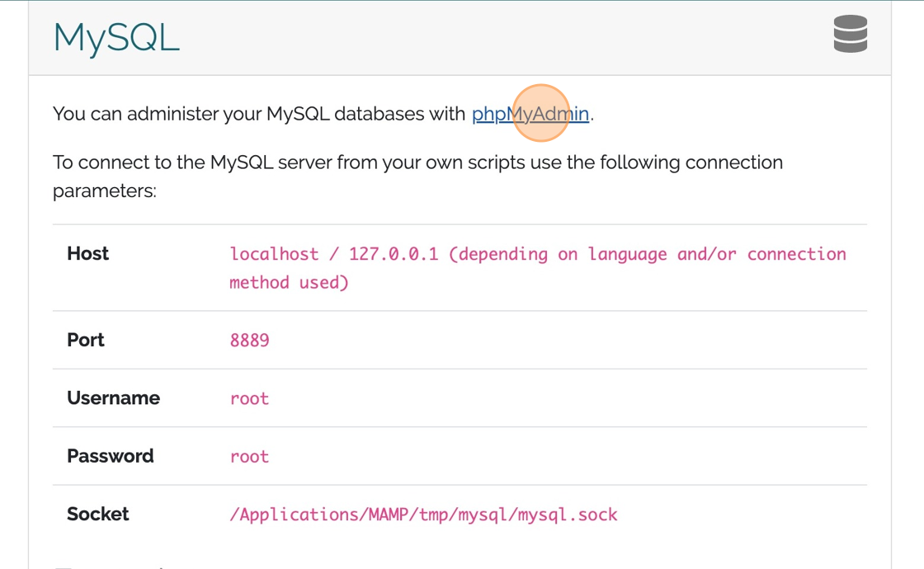Click the database stack icon top right
The height and width of the screenshot is (569, 924).
click(850, 35)
